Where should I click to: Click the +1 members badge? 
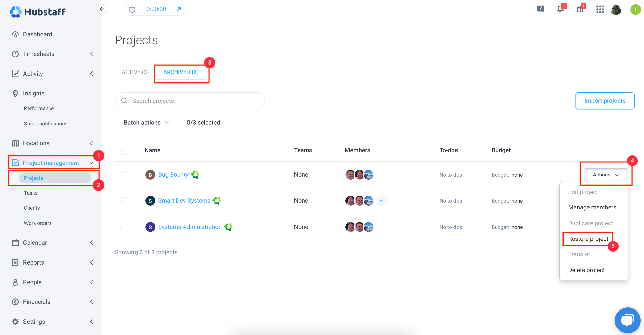coord(382,201)
